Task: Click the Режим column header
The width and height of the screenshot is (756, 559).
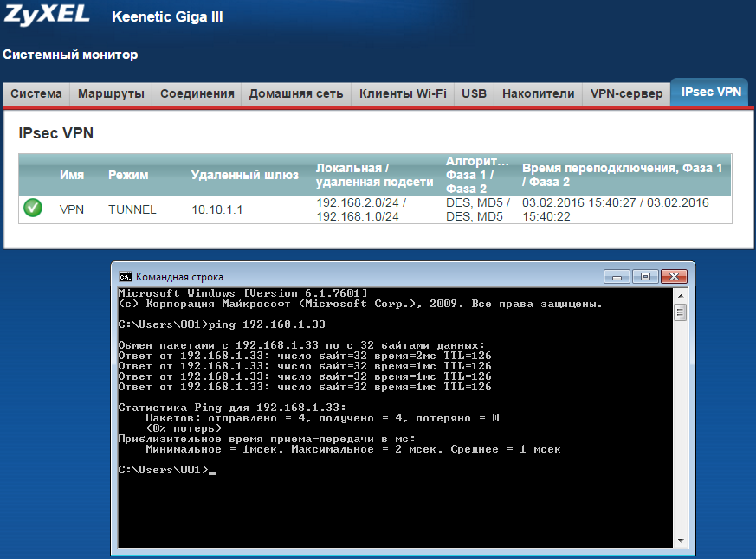Action: [128, 175]
